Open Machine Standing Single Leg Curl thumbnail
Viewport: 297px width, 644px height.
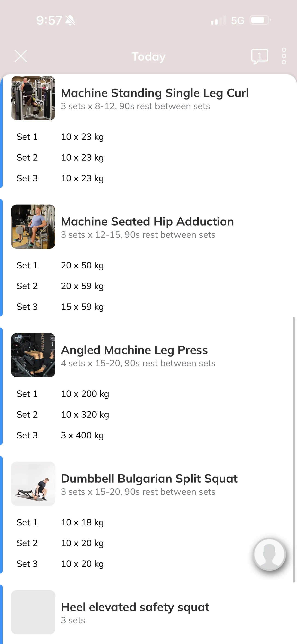point(33,98)
